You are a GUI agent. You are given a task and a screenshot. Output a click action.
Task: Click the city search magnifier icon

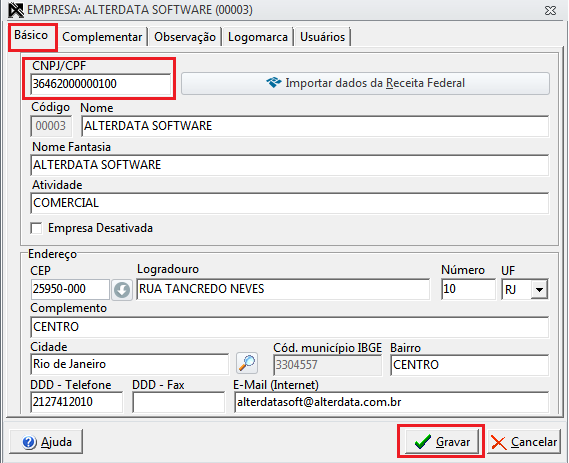[x=247, y=363]
